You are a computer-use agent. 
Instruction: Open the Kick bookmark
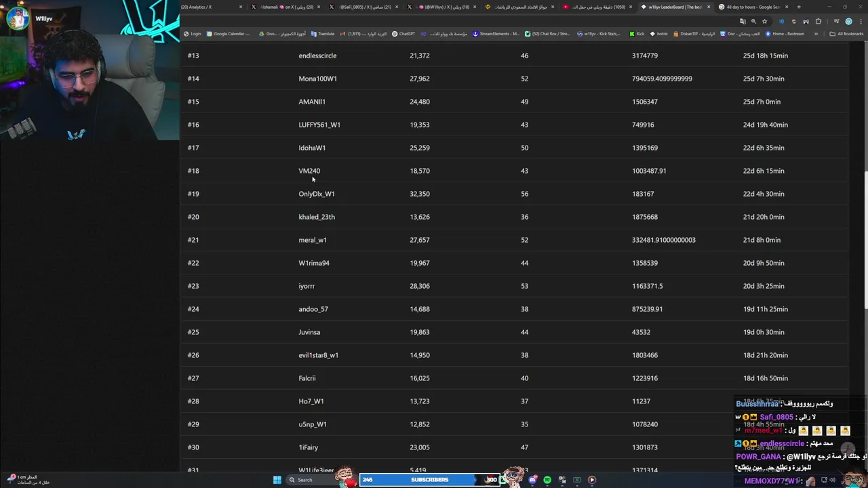tap(637, 34)
